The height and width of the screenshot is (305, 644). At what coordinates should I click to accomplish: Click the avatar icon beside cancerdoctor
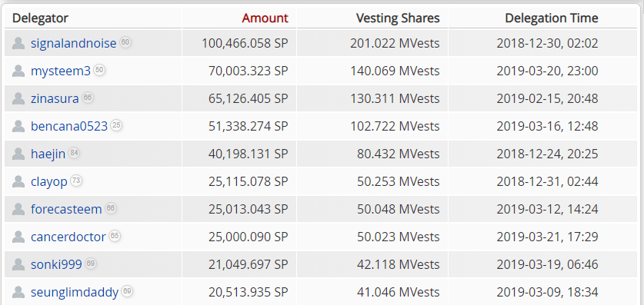[18, 237]
